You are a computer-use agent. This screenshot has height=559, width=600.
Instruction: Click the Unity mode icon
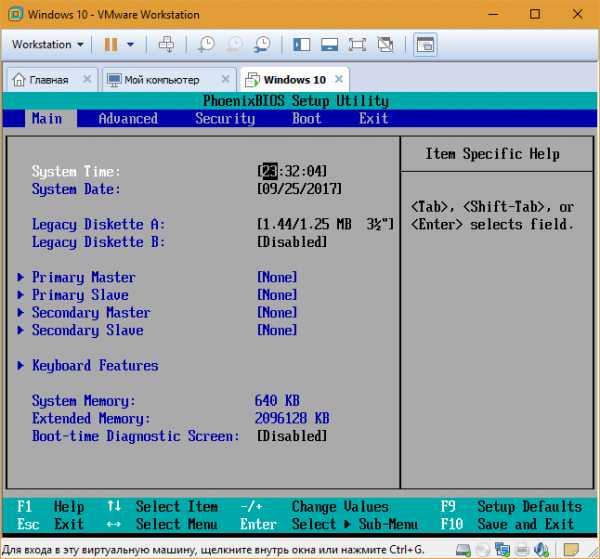[x=385, y=44]
